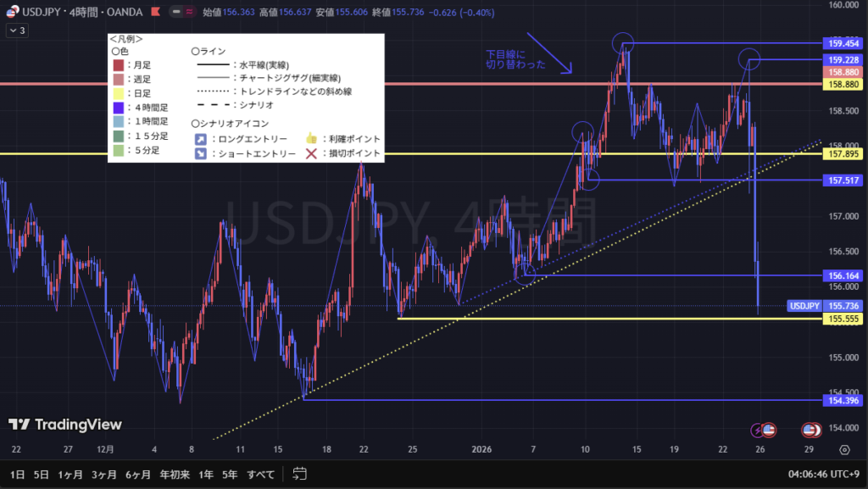
Task: Click the purple 4時間足 color swatch
Action: (x=118, y=108)
